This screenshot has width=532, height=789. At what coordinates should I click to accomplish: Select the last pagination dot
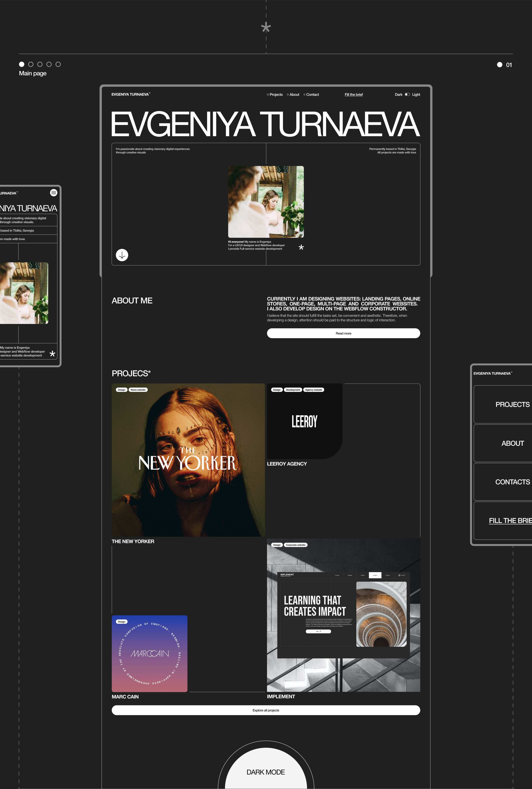pyautogui.click(x=58, y=64)
